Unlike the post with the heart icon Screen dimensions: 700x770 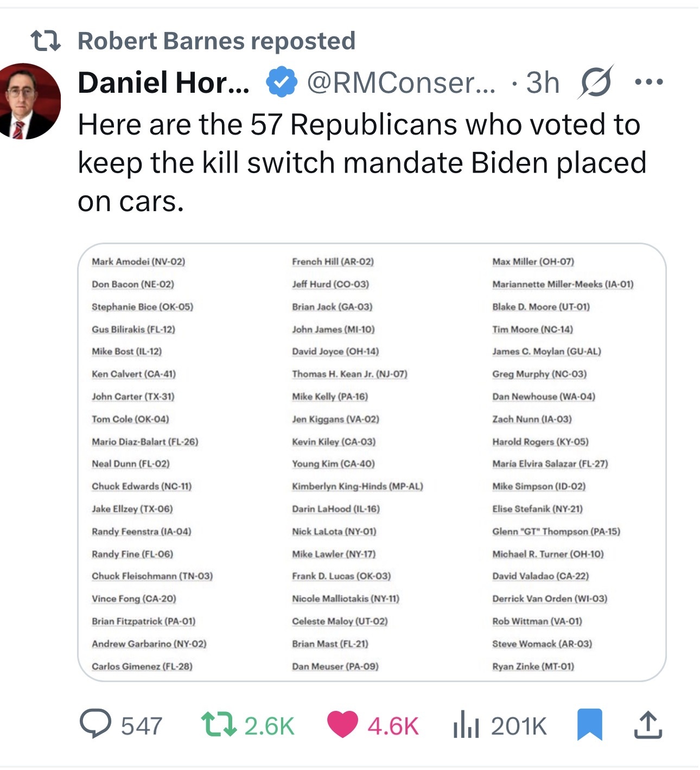click(342, 724)
